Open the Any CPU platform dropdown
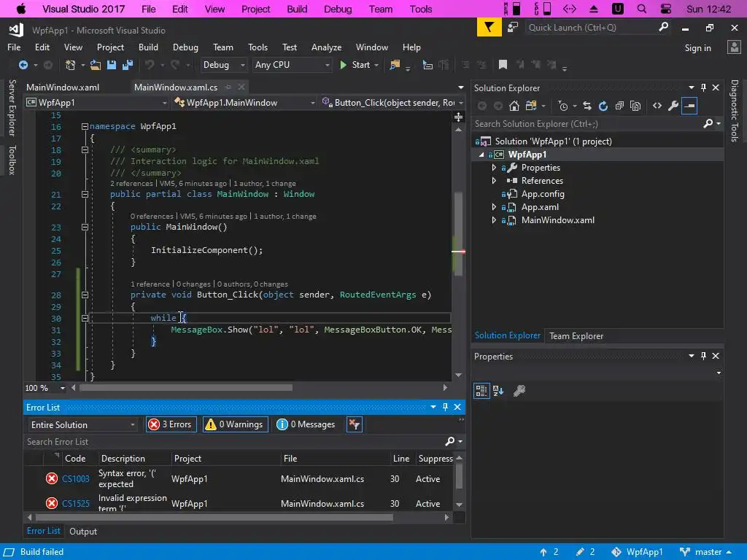 point(291,65)
